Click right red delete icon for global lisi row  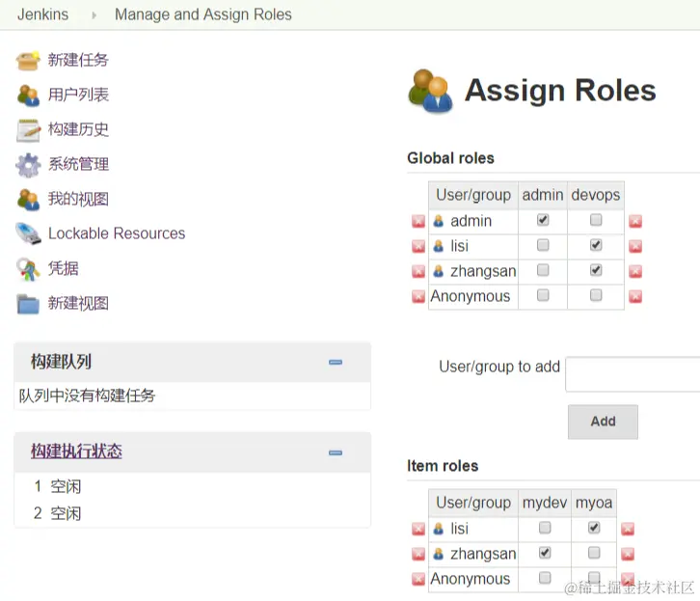[635, 246]
